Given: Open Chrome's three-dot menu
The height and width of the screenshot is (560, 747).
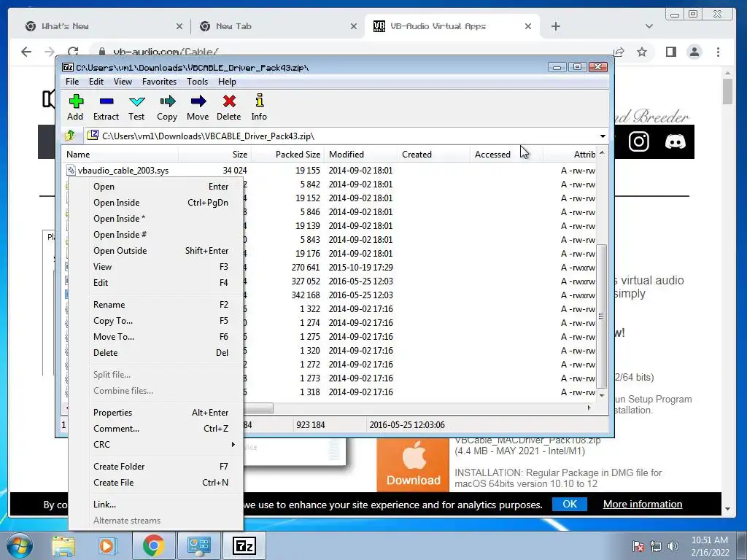Looking at the screenshot, I should [x=718, y=52].
